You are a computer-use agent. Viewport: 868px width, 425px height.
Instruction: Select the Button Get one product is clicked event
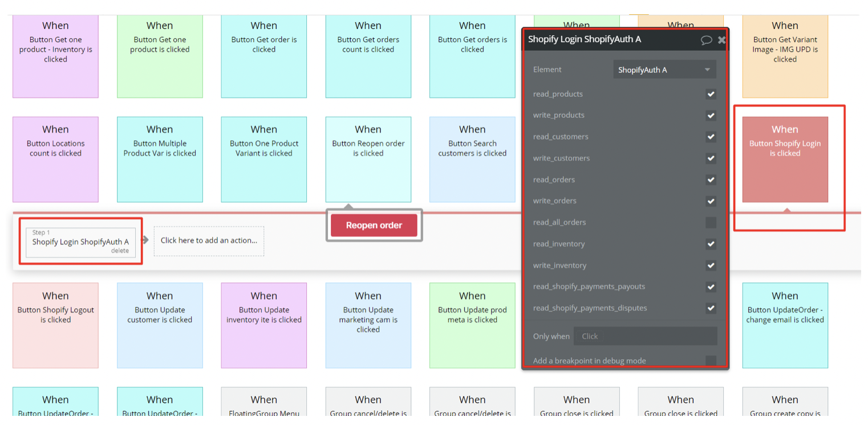click(160, 56)
